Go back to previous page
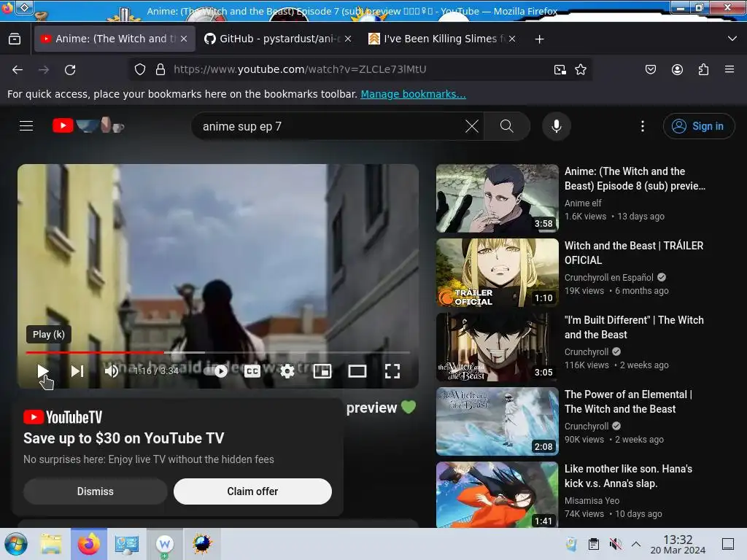Image resolution: width=747 pixels, height=560 pixels. [x=18, y=69]
